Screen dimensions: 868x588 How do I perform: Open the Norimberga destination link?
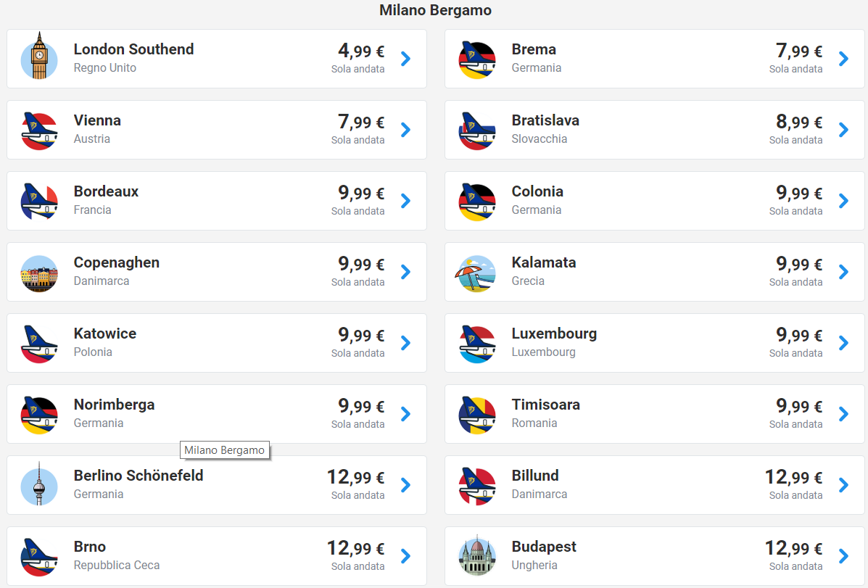pos(114,405)
